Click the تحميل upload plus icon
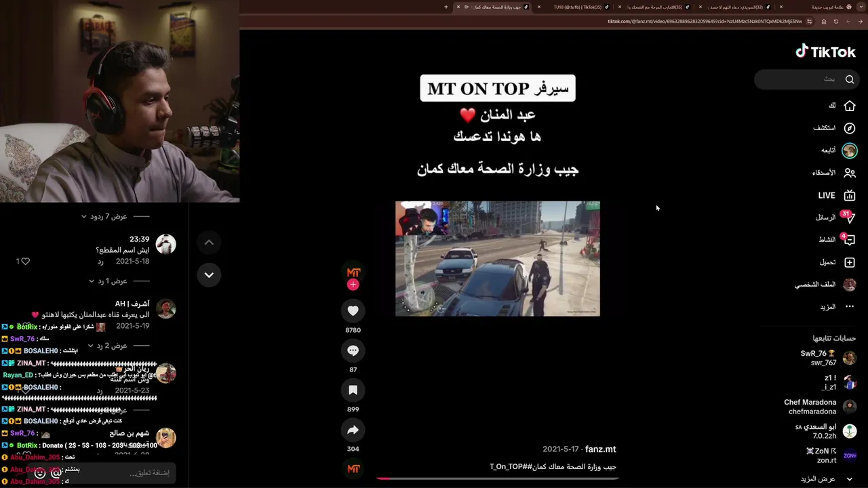The width and height of the screenshot is (868, 488). [x=850, y=262]
